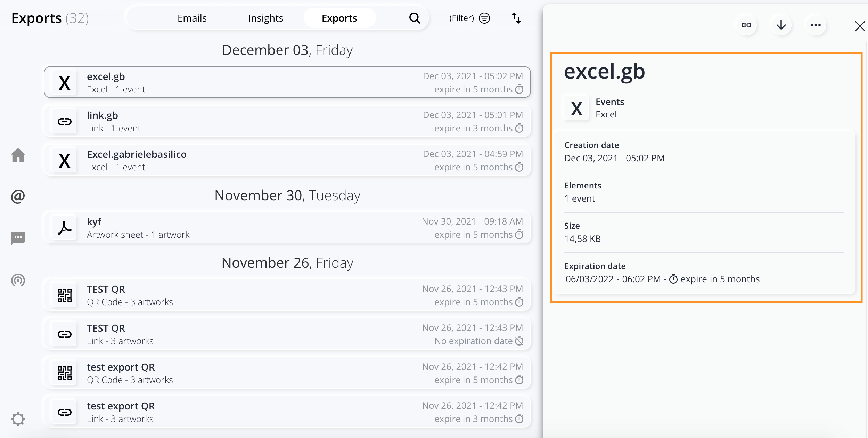The height and width of the screenshot is (438, 868).
Task: Open the Excel.gabrielebasilico export name
Action: [x=137, y=154]
